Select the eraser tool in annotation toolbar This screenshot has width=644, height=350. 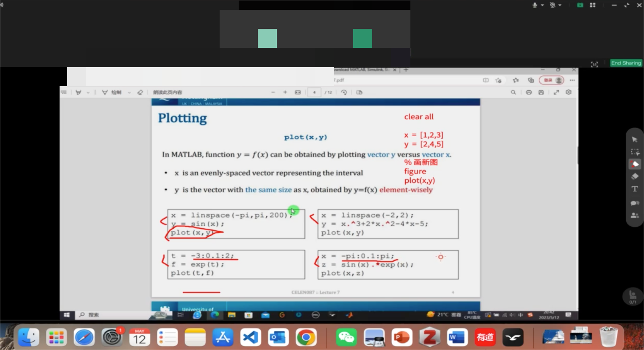635,176
